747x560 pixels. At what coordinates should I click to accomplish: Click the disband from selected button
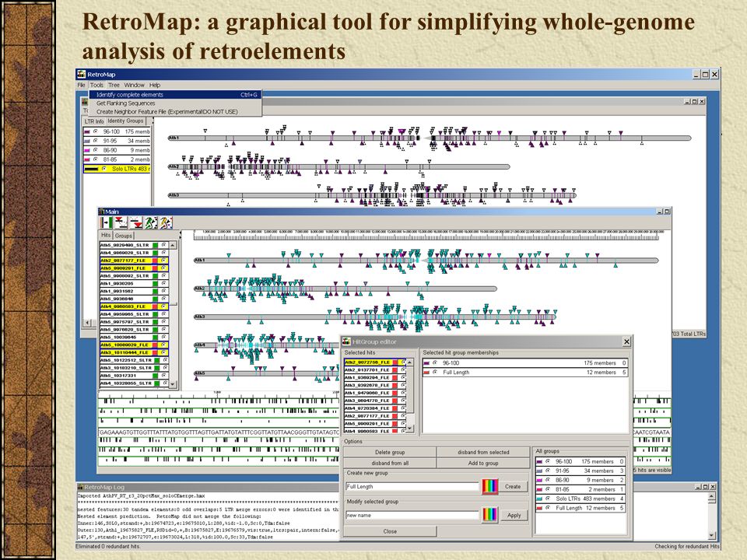coord(483,453)
